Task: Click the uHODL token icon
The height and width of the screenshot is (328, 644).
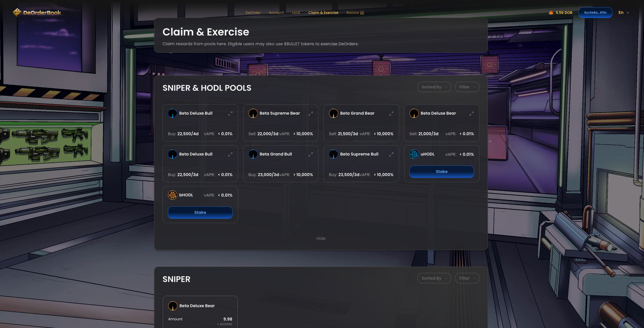Action: point(414,154)
